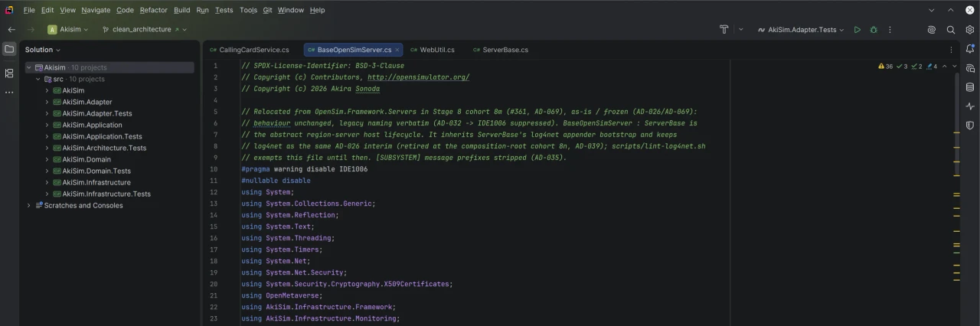Screen dimensions: 980x326
Task: Close the BaseOpenSimServer.cs tab
Action: click(397, 50)
